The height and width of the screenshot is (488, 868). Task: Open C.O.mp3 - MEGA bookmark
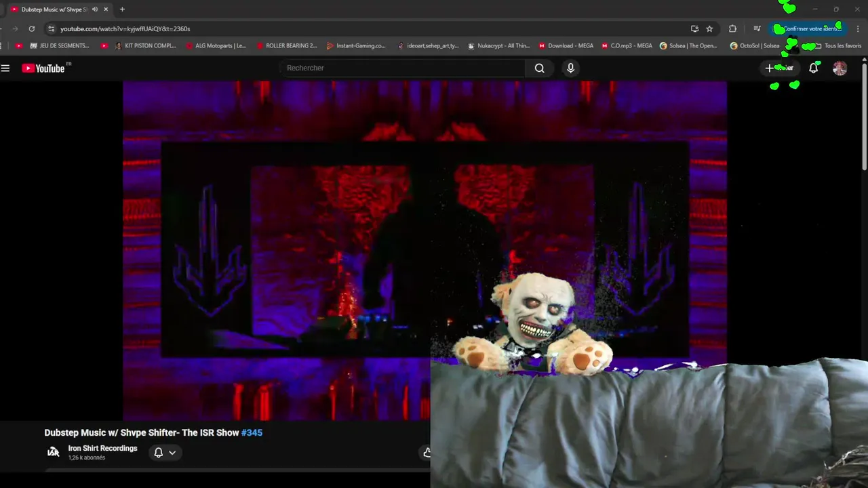click(627, 46)
